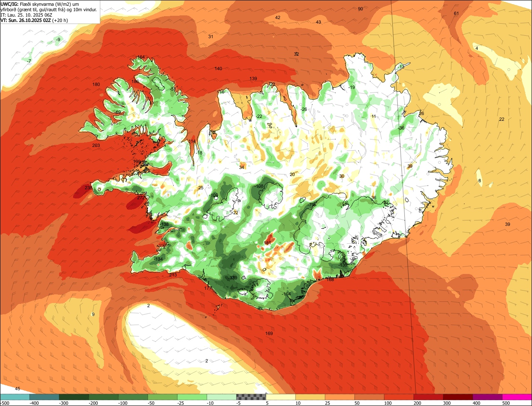Click the map value '-134' on the southwest peninsula

(158, 259)
